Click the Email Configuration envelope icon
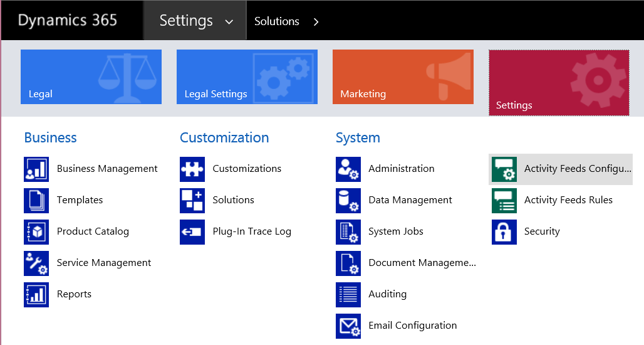Screen dimensions: 644x345 tap(348, 326)
